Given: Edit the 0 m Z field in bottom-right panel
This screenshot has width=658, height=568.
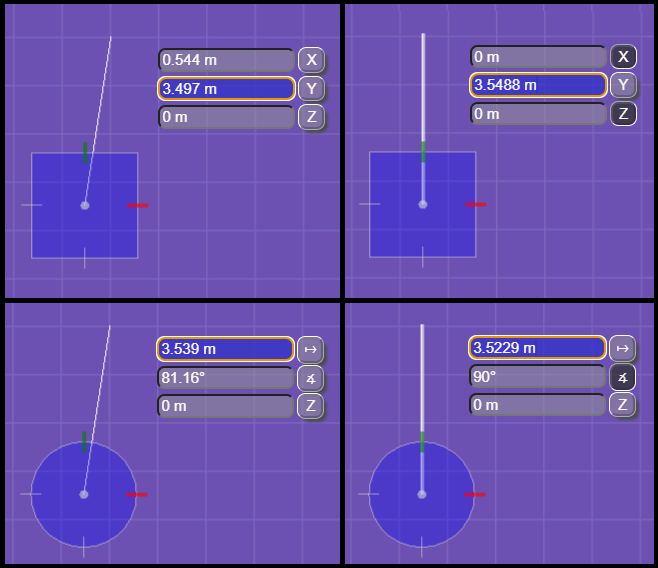Looking at the screenshot, I should (x=538, y=405).
